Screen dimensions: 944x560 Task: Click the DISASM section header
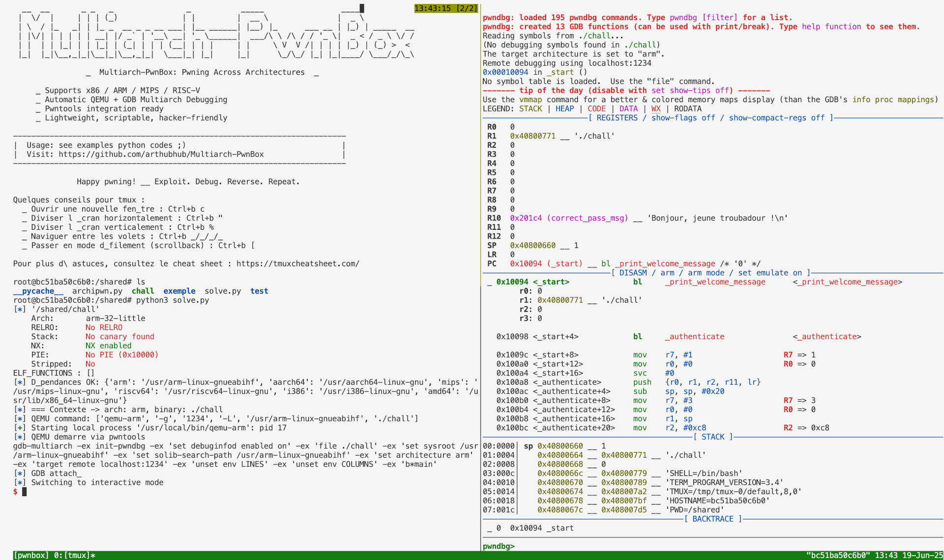(x=633, y=273)
